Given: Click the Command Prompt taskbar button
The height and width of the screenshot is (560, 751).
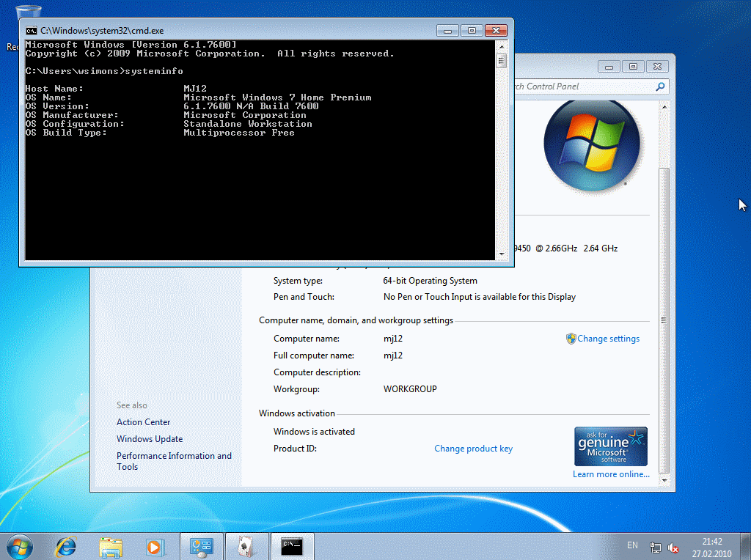Looking at the screenshot, I should coord(292,546).
